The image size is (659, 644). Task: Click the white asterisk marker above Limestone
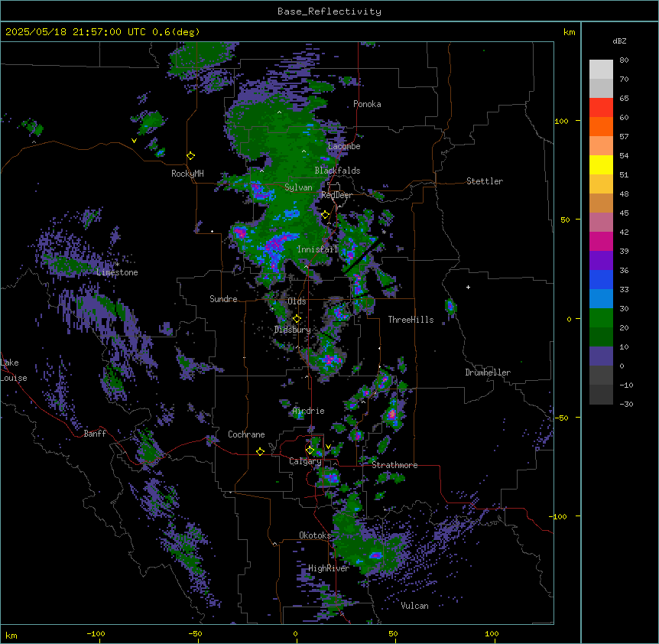(117, 265)
